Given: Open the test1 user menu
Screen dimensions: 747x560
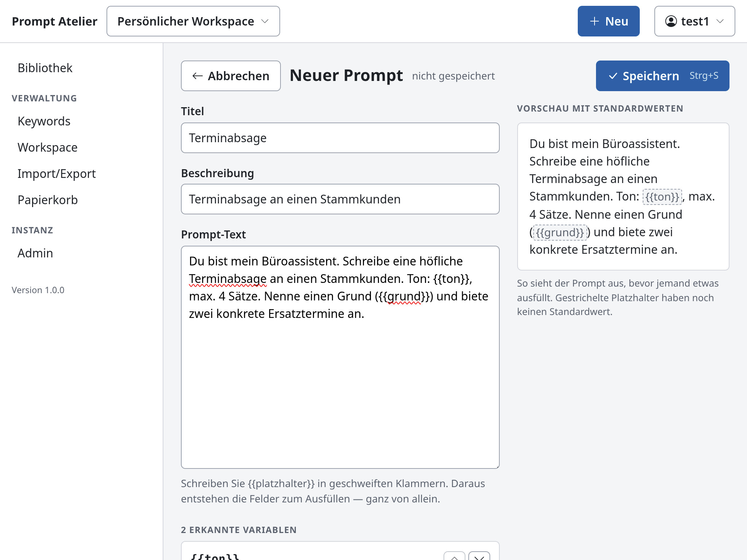Looking at the screenshot, I should tap(694, 21).
